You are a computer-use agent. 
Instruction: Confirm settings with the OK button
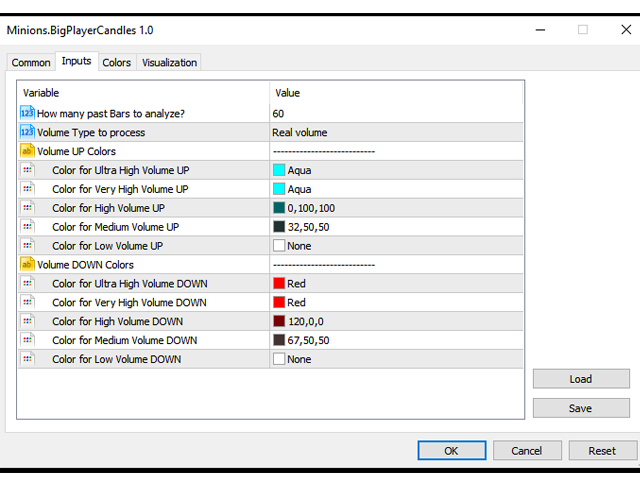point(451,450)
